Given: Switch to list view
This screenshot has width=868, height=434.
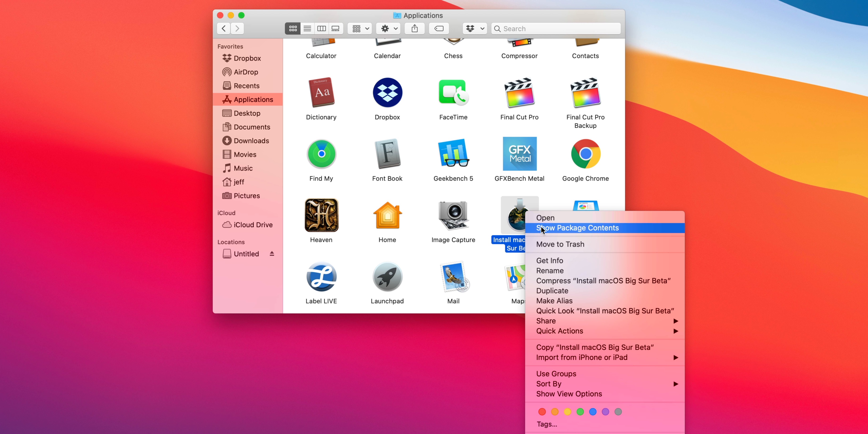Looking at the screenshot, I should [x=307, y=28].
